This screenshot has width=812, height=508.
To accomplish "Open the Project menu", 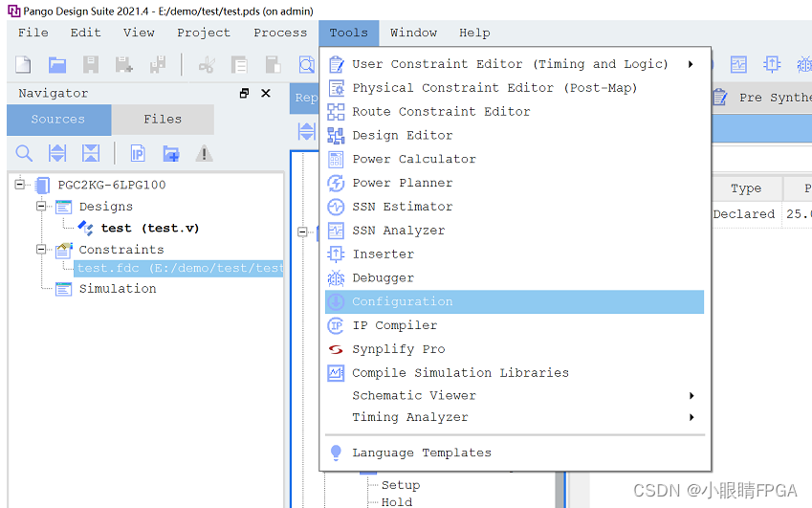I will coord(204,33).
